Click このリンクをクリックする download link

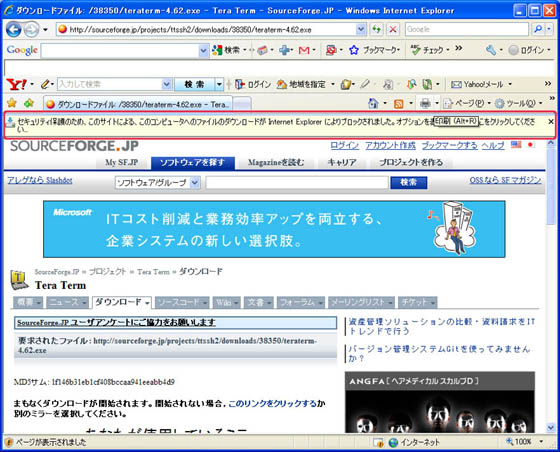pyautogui.click(x=272, y=403)
